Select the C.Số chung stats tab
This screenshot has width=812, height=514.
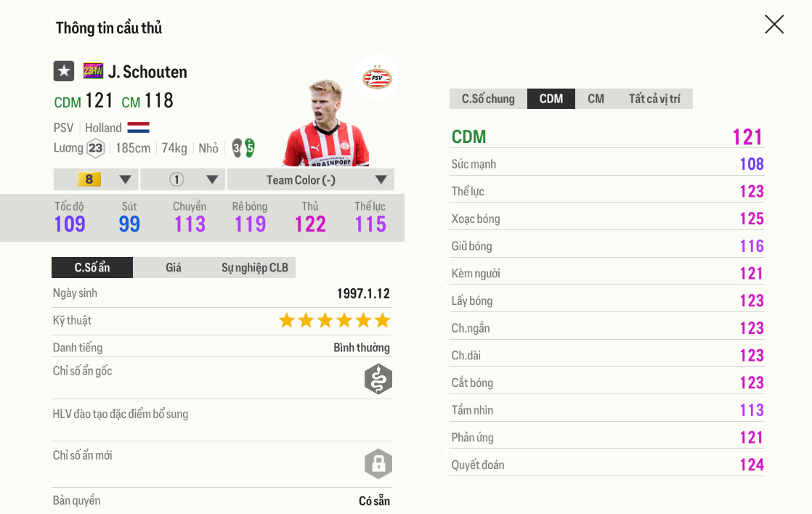click(488, 99)
